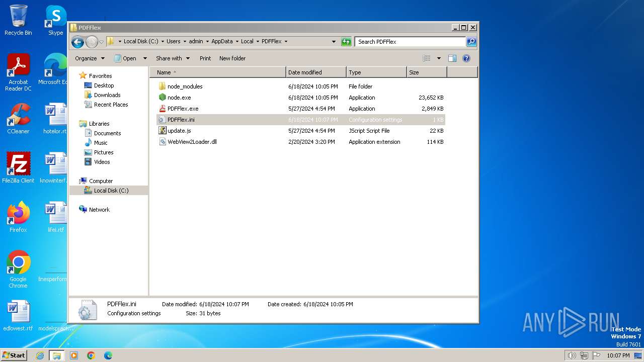This screenshot has width=644, height=362.
Task: Click AppData in the address breadcrumb
Action: coord(222,42)
